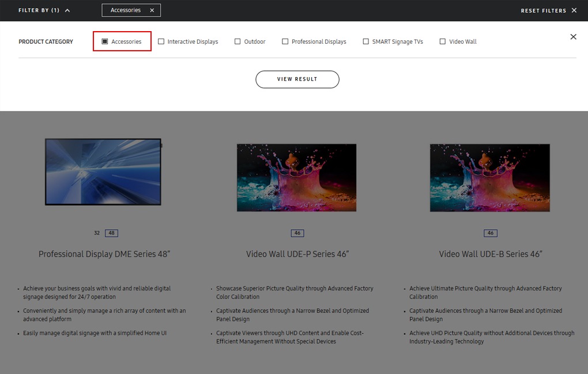Select the SMART Signage TVs checkbox

365,41
